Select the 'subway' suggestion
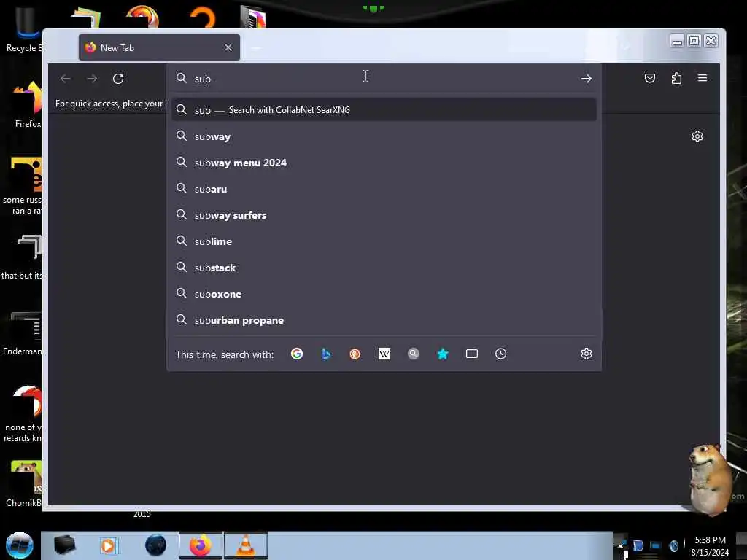Image resolution: width=747 pixels, height=560 pixels. 384,136
